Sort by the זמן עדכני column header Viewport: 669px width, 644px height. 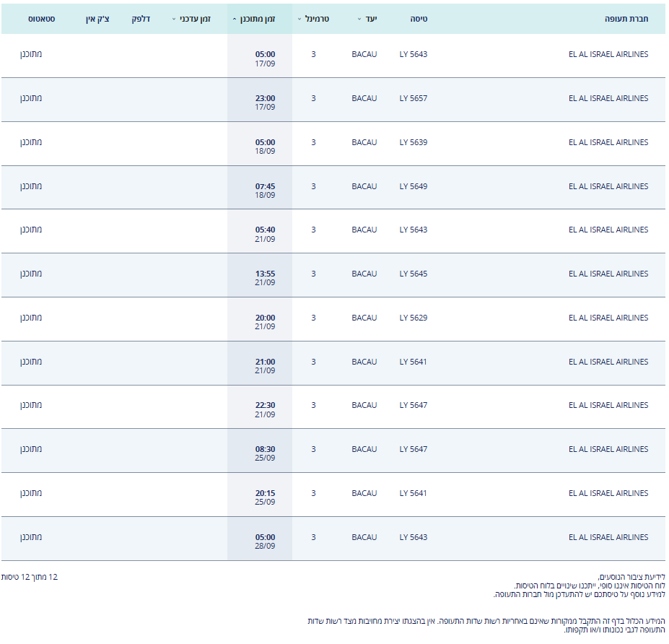191,19
